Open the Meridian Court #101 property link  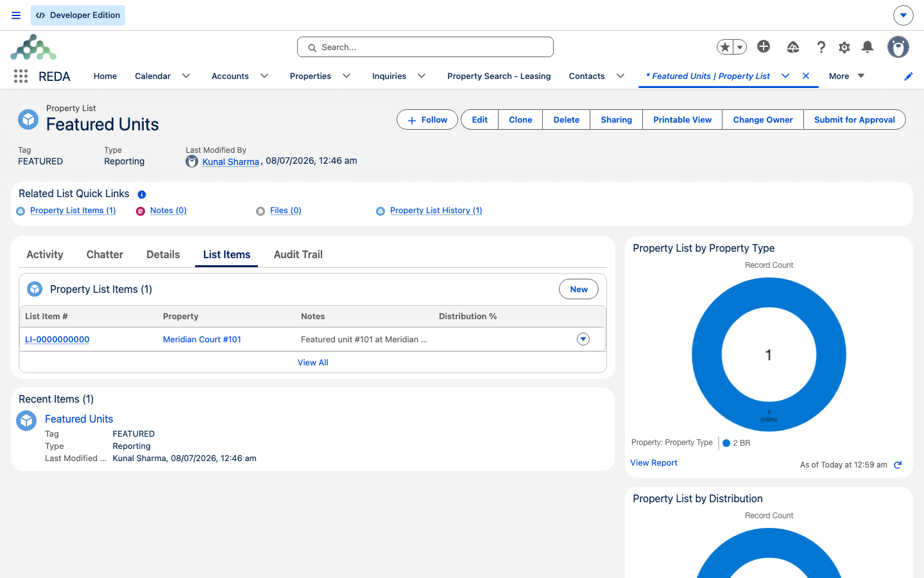(x=202, y=339)
